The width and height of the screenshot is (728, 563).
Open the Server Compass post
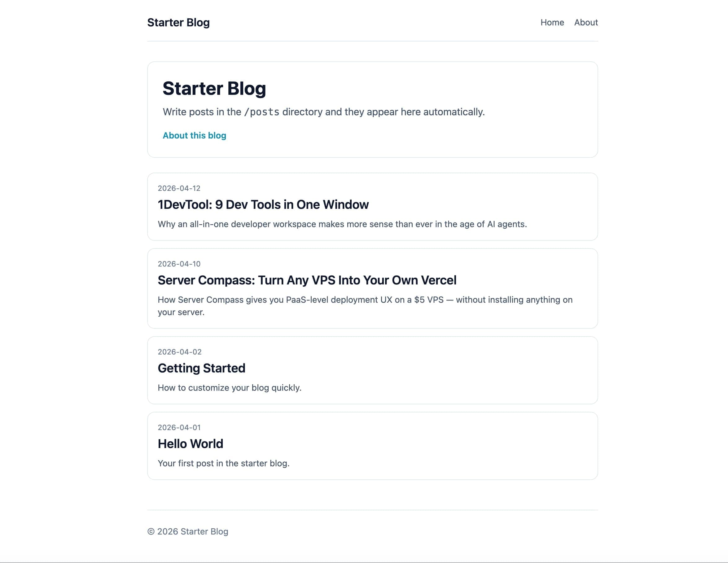coord(307,280)
